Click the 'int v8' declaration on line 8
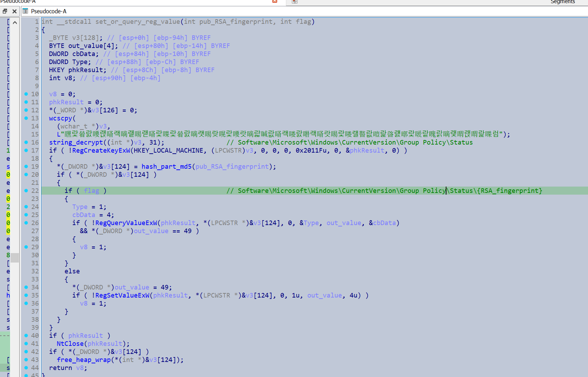588x377 pixels. click(62, 78)
